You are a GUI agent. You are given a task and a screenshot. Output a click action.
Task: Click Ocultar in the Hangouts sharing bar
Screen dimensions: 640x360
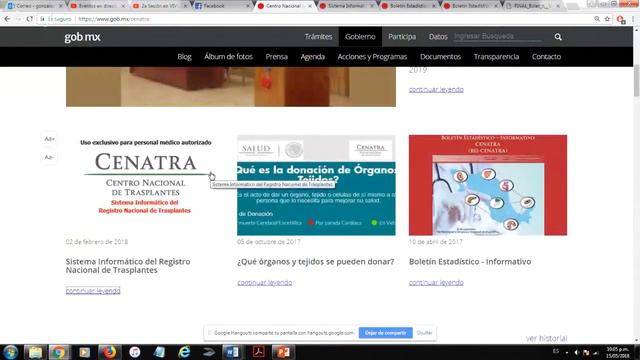click(x=424, y=333)
